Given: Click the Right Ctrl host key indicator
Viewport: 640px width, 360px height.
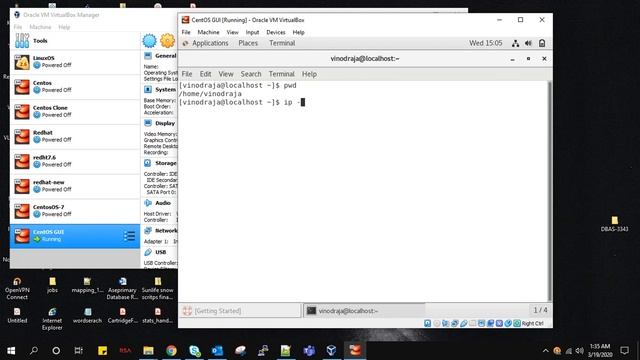Looking at the screenshot, I should pos(532,323).
